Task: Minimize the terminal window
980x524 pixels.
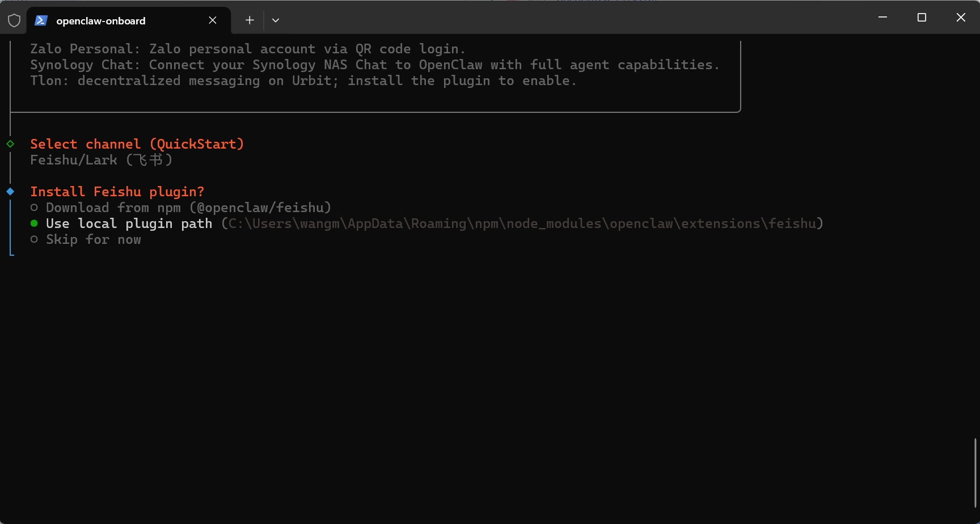Action: (x=882, y=18)
